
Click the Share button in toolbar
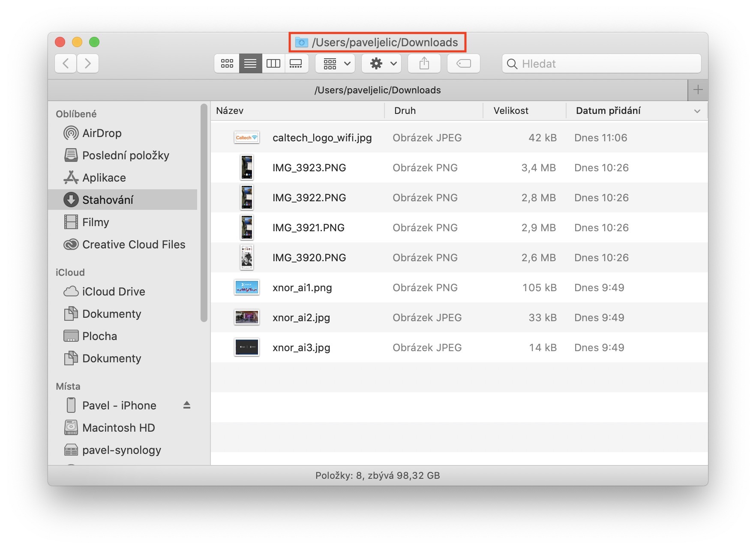coord(424,64)
